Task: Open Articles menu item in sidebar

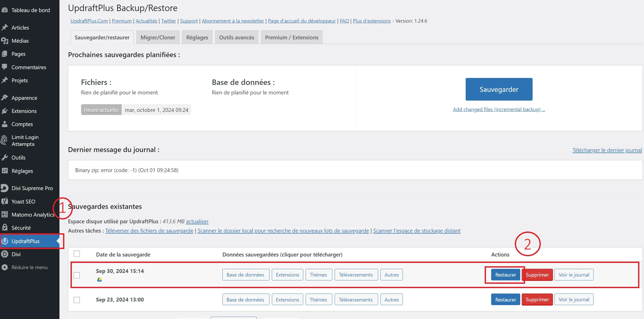Action: pyautogui.click(x=30, y=28)
